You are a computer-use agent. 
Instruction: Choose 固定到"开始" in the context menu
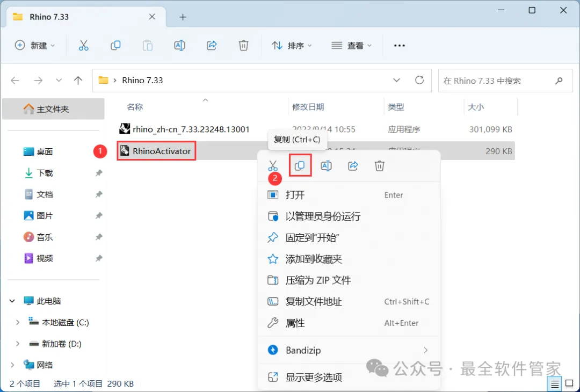349,237
